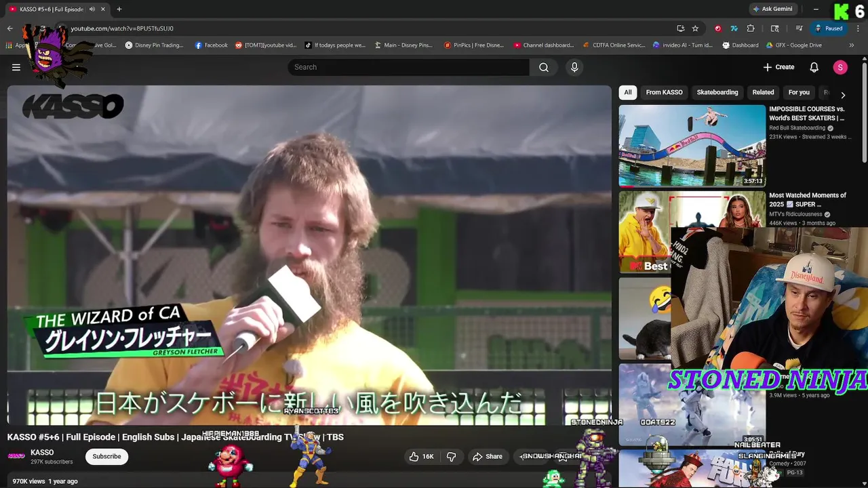Select the Related filter chip
Viewport: 868px width, 488px height.
click(763, 92)
